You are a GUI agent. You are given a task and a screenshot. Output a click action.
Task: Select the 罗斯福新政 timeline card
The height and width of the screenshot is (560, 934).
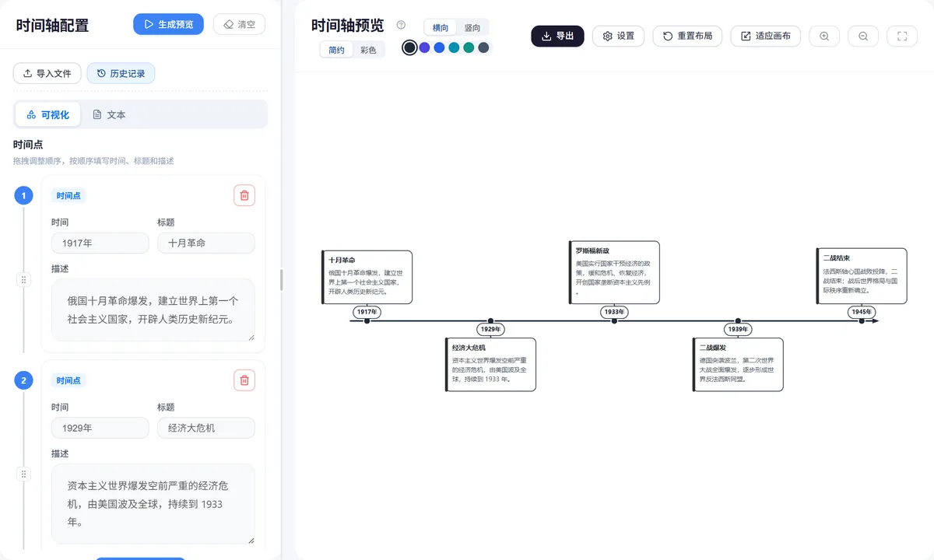click(x=615, y=272)
